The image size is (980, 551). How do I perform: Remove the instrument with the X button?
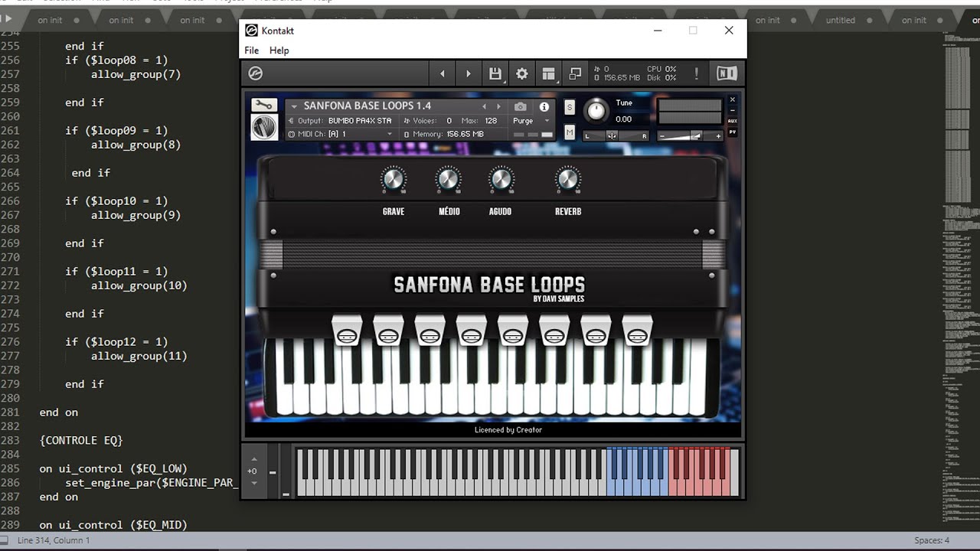732,99
